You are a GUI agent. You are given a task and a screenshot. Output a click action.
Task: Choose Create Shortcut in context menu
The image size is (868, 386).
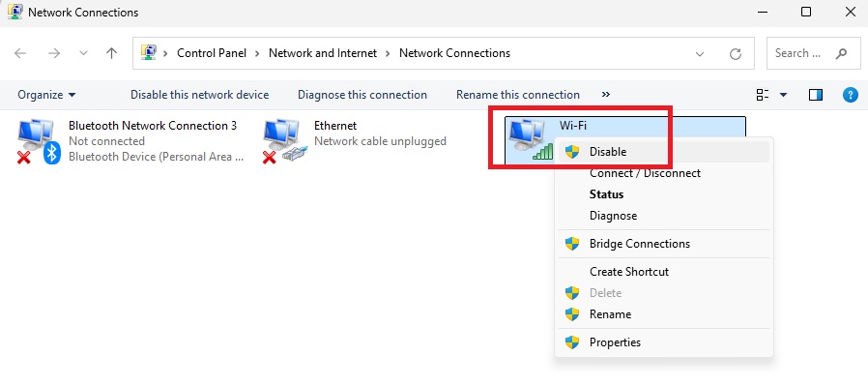[663, 272]
